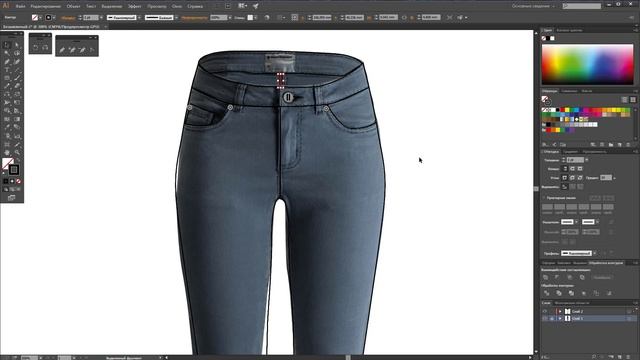Image resolution: width=640 pixels, height=360 pixels.
Task: Select the Type tool
Action: point(7,70)
